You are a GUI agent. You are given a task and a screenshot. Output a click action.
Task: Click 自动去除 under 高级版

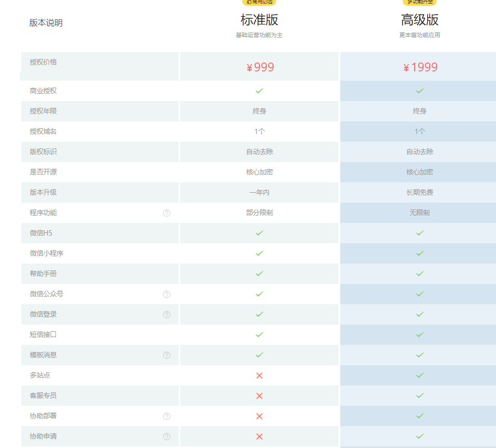point(420,152)
